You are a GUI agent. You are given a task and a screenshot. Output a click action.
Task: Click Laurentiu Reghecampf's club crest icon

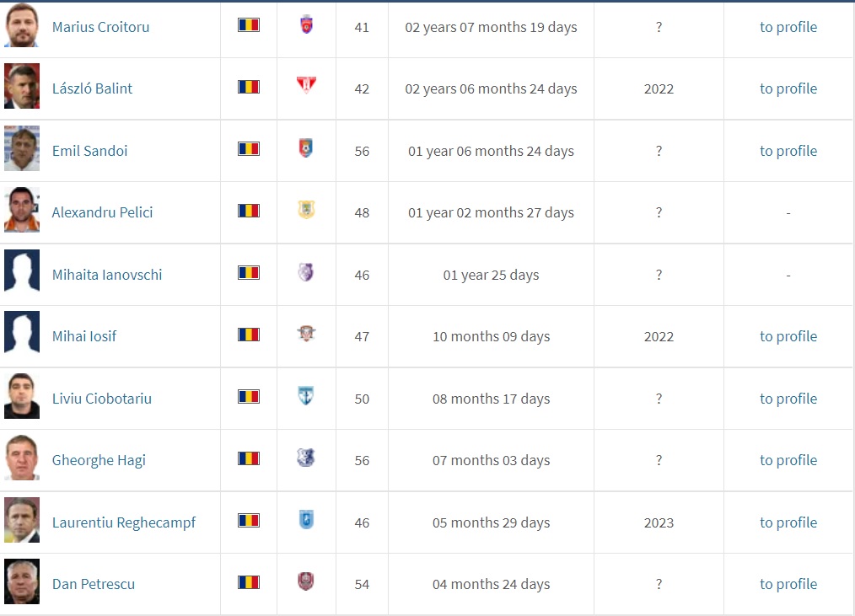(x=306, y=520)
